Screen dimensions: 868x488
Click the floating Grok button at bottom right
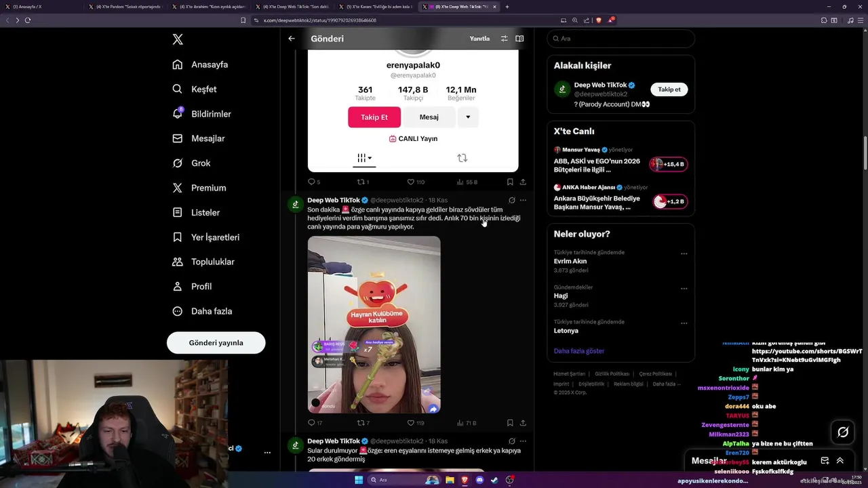pos(843,432)
